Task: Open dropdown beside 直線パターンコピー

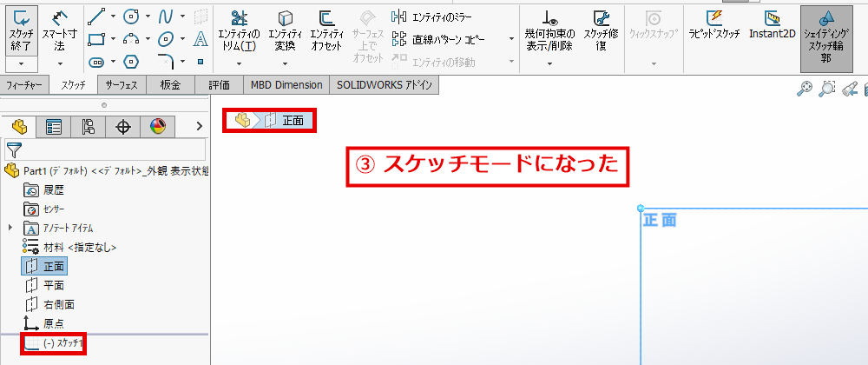Action: (511, 39)
